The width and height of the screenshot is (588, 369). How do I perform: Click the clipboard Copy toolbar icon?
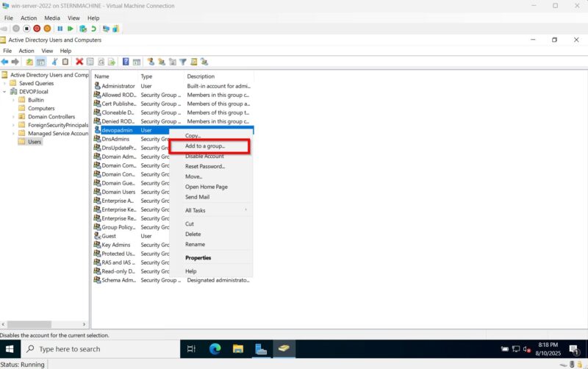click(65, 62)
